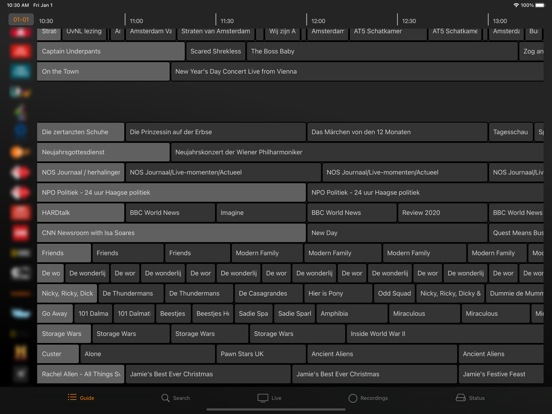Select the Captain Underpants program
The image size is (552, 414).
point(111,51)
